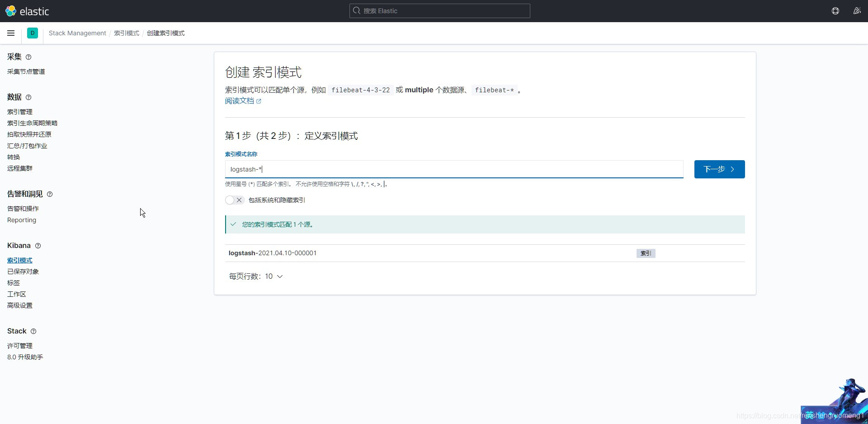Open 汇总/打包作业 in sidebar
The width and height of the screenshot is (868, 424).
click(x=27, y=146)
